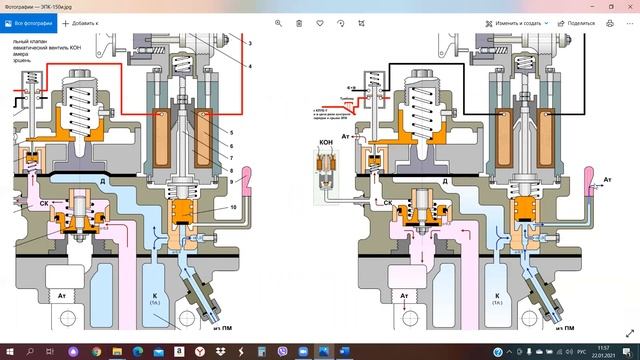This screenshot has height=360, width=640.
Task: Select the Photos app taskbar icon
Action: tap(324, 351)
